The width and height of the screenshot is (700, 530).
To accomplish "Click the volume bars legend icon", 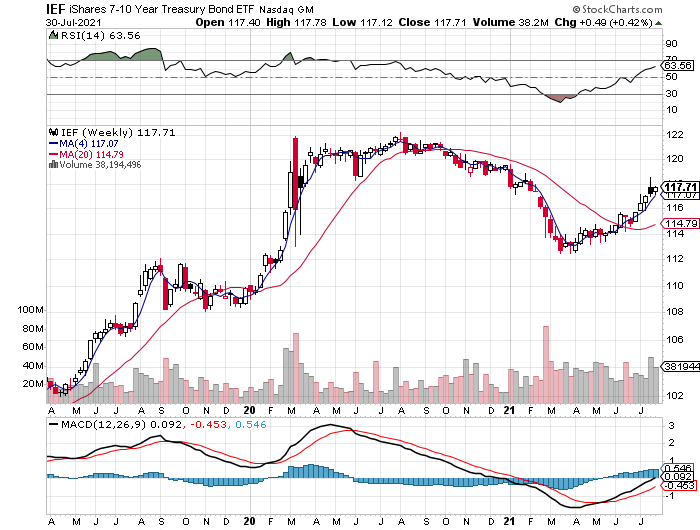I will pos(53,165).
